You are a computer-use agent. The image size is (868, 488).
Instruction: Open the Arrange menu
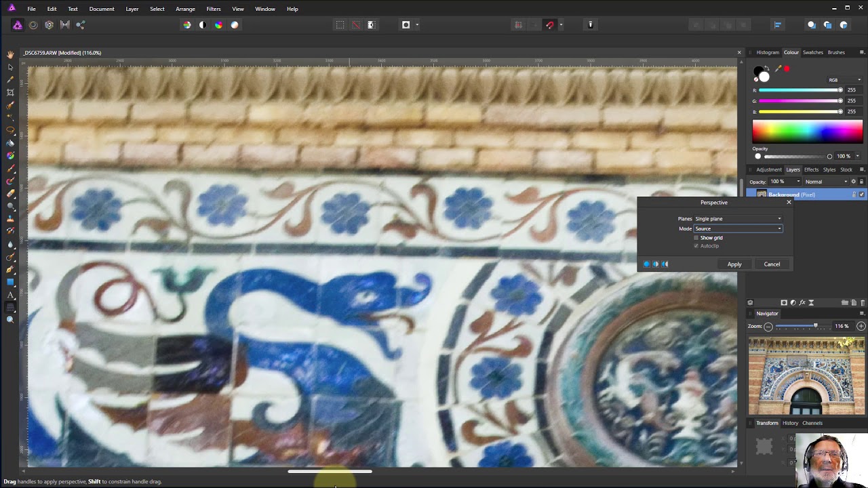pyautogui.click(x=185, y=9)
